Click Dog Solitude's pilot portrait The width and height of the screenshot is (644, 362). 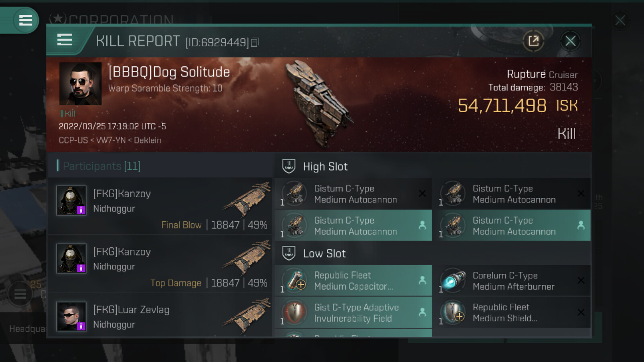(80, 84)
